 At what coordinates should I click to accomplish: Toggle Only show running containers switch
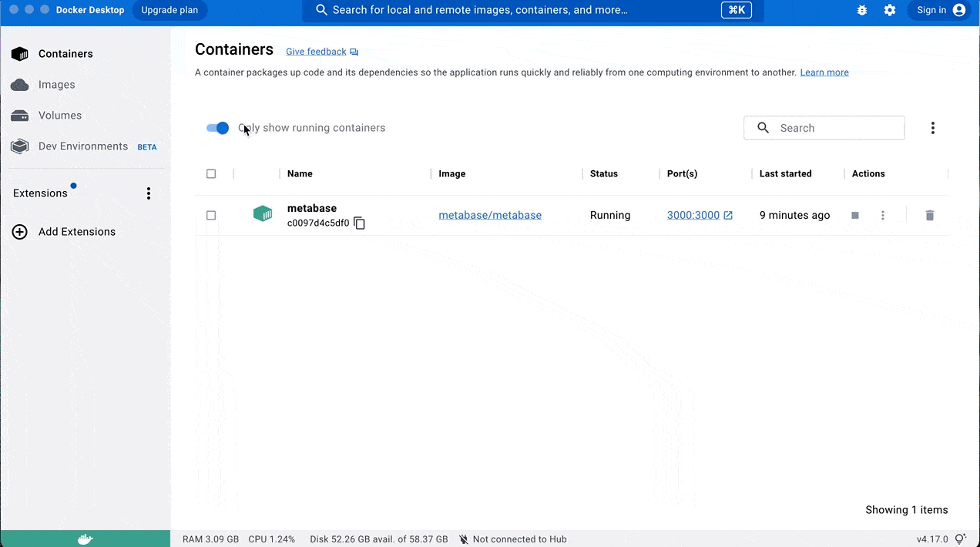218,128
